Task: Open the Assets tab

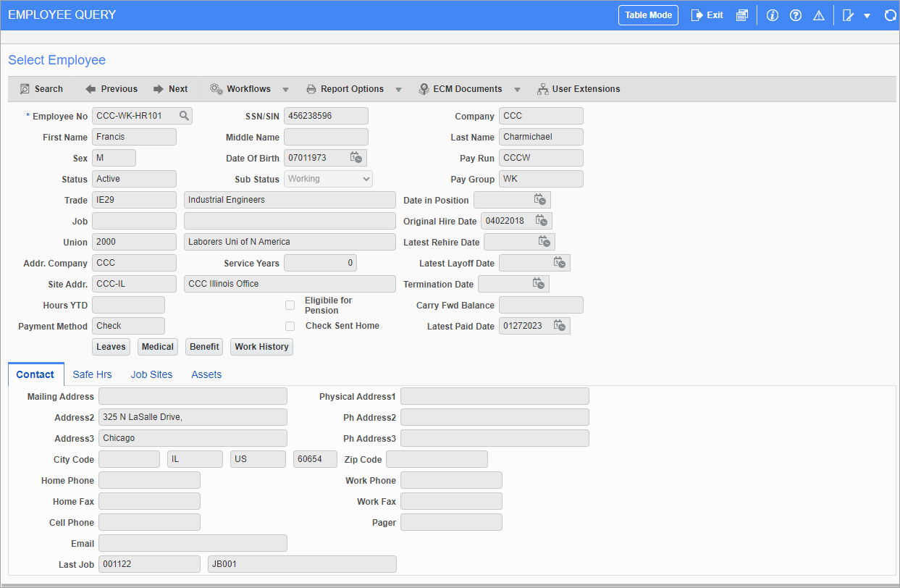Action: click(206, 374)
